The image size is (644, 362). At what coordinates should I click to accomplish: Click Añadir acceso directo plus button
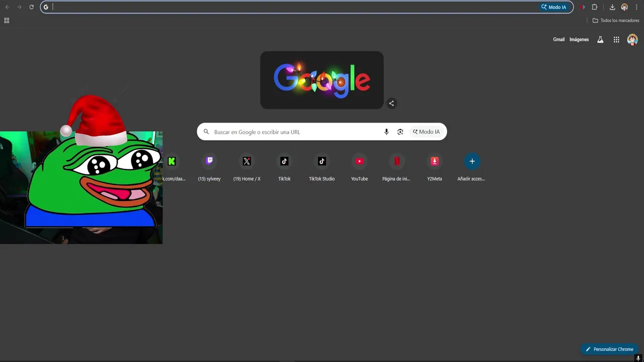pos(472,161)
